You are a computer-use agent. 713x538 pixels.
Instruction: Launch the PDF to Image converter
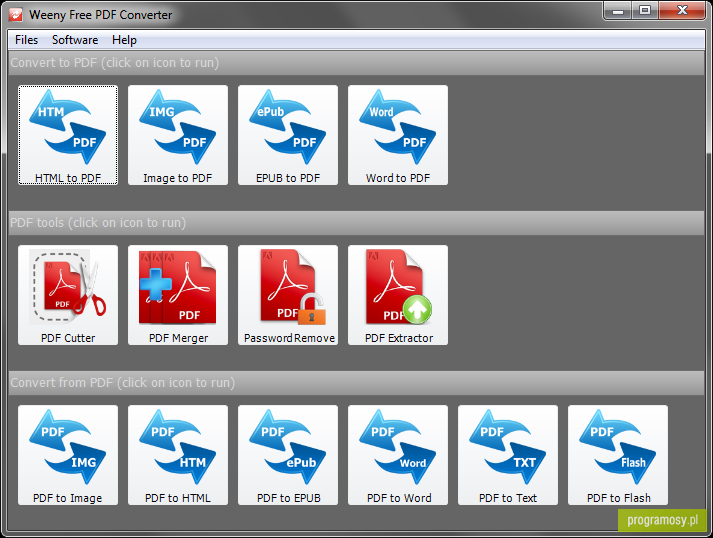click(x=68, y=455)
